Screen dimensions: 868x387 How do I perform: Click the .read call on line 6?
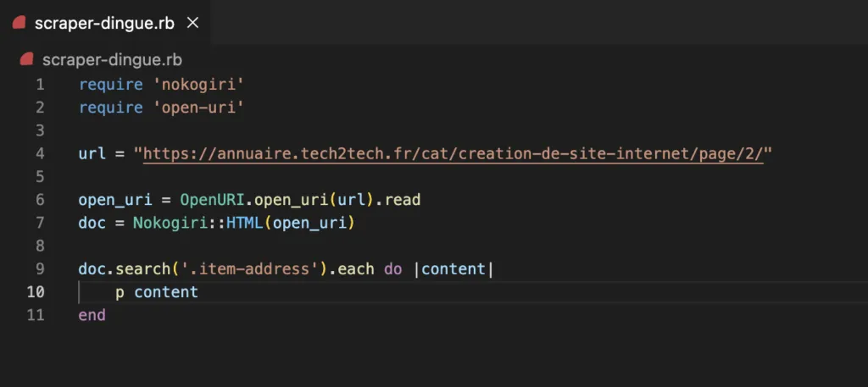pyautogui.click(x=398, y=200)
